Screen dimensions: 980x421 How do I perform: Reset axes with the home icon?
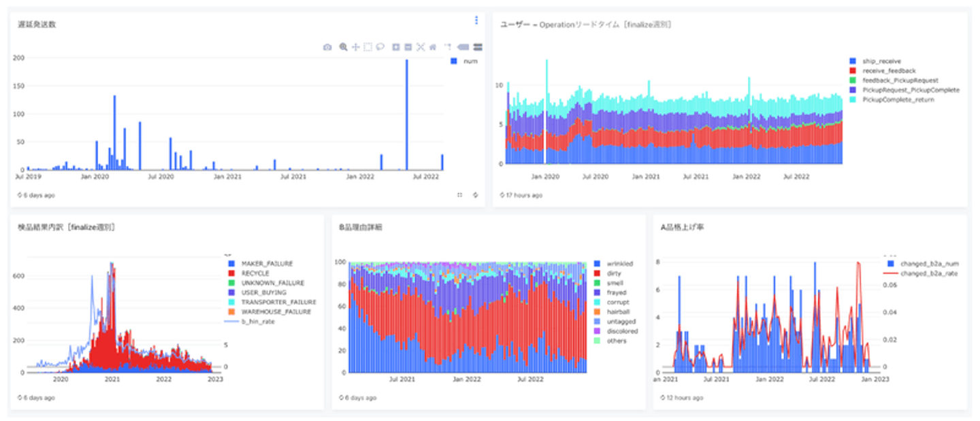click(x=432, y=47)
